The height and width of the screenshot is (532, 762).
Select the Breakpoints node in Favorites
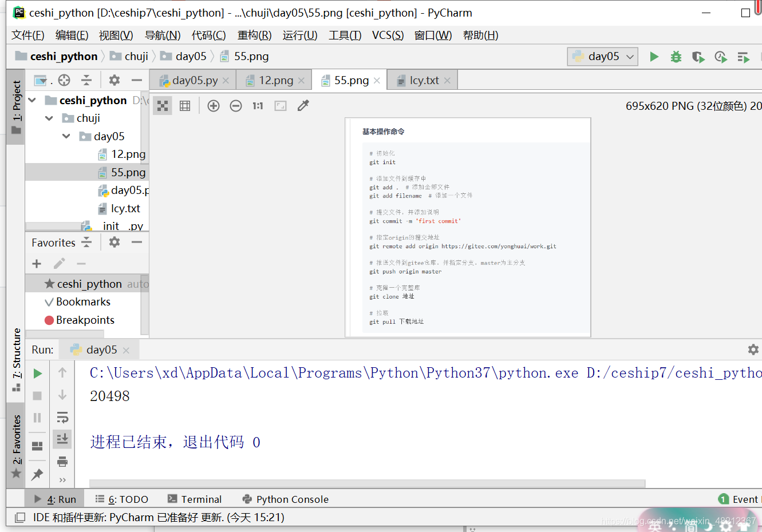80,320
